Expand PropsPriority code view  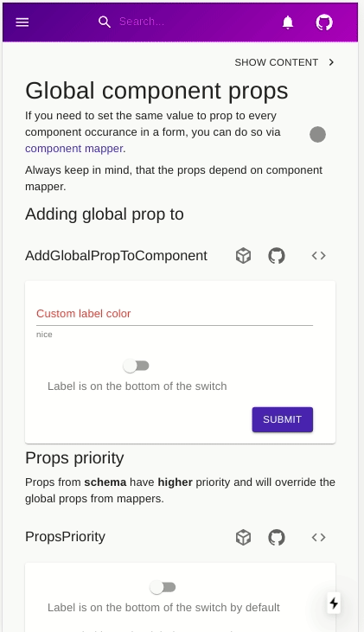point(318,537)
